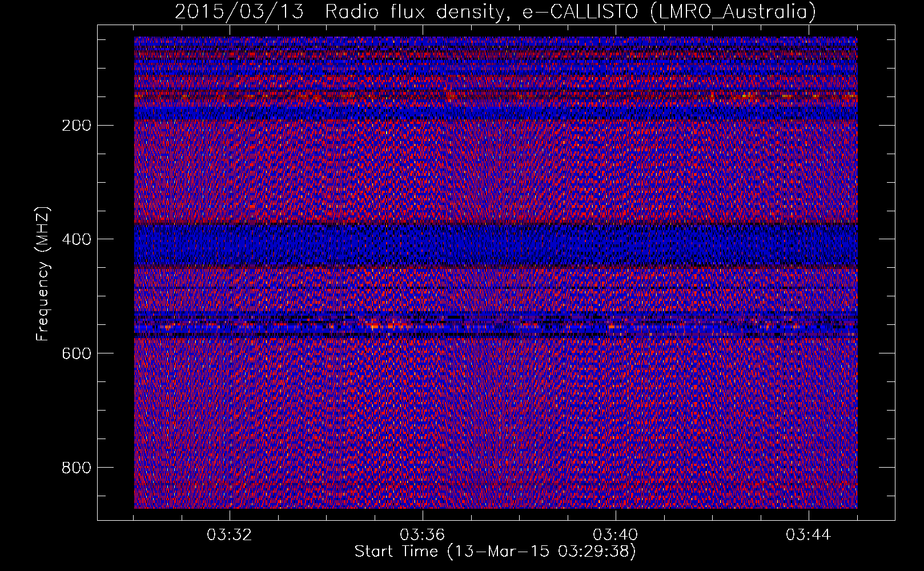This screenshot has width=924, height=571.
Task: Click the '600' frequency tick label
Action: coord(76,353)
